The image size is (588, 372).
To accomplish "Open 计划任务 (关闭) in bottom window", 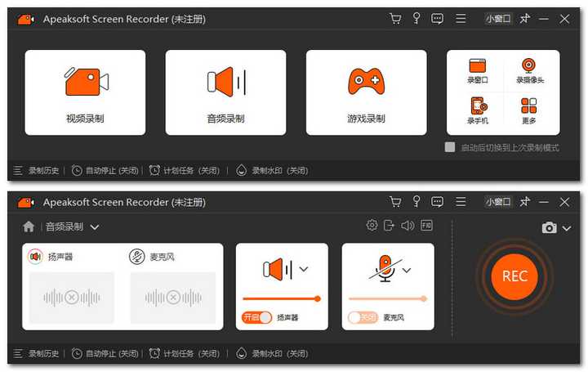I will pyautogui.click(x=184, y=354).
